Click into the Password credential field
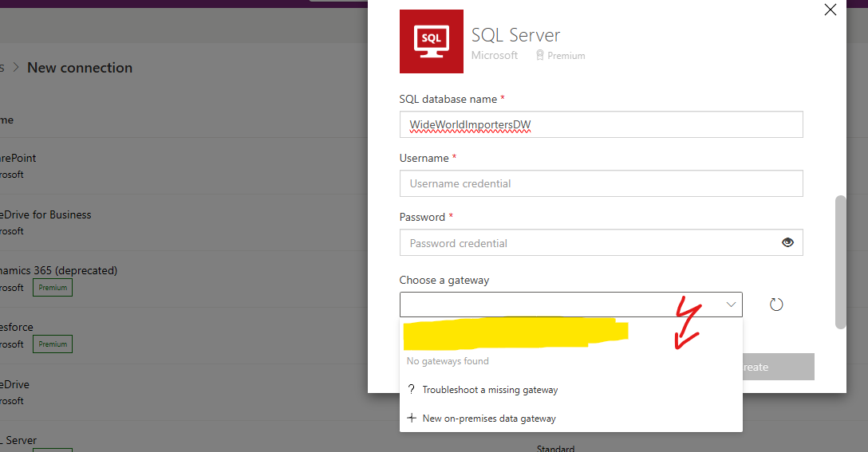This screenshot has width=868, height=452. pyautogui.click(x=590, y=243)
